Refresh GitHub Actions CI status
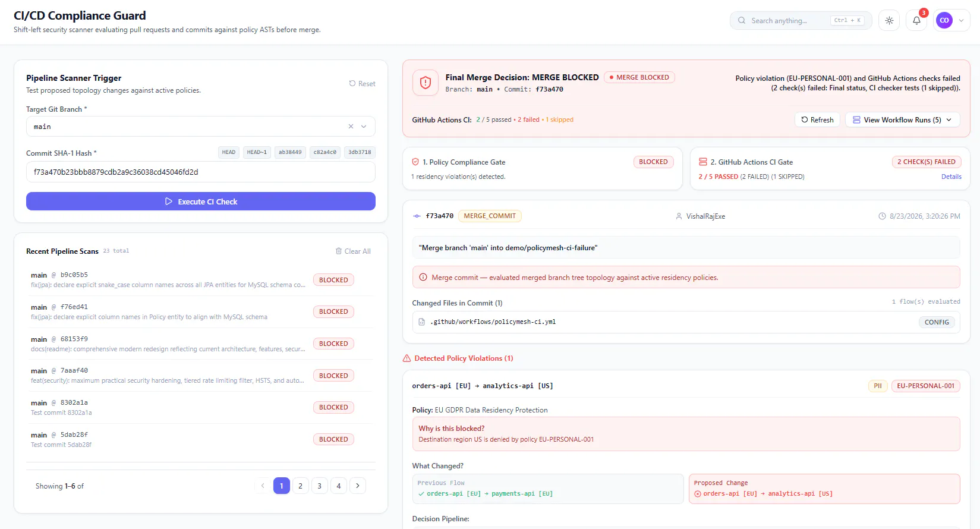Screen dimensions: 980x529 click(817, 119)
